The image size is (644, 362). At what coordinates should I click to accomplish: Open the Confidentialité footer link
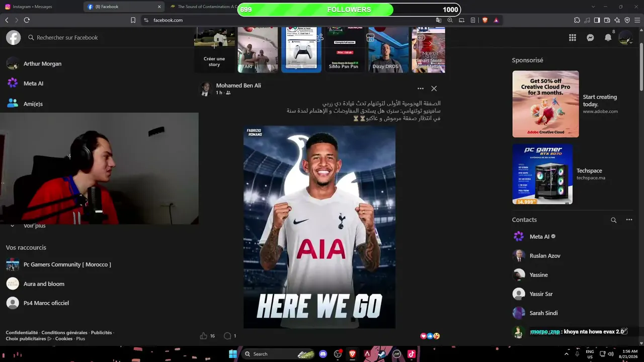click(x=22, y=333)
